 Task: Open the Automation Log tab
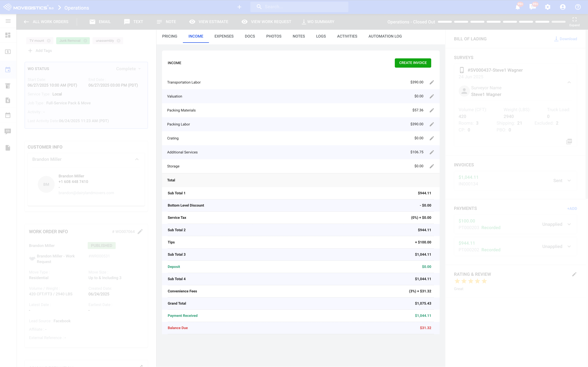coord(385,36)
